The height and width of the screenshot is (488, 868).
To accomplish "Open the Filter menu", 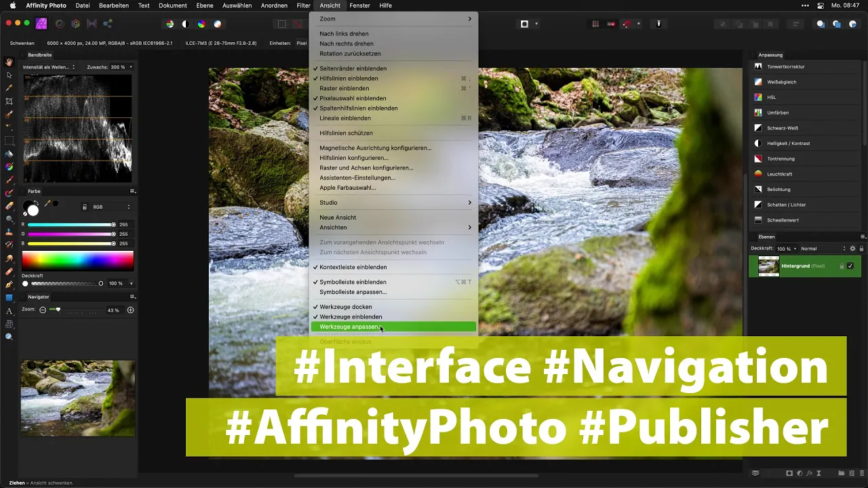I will (303, 5).
